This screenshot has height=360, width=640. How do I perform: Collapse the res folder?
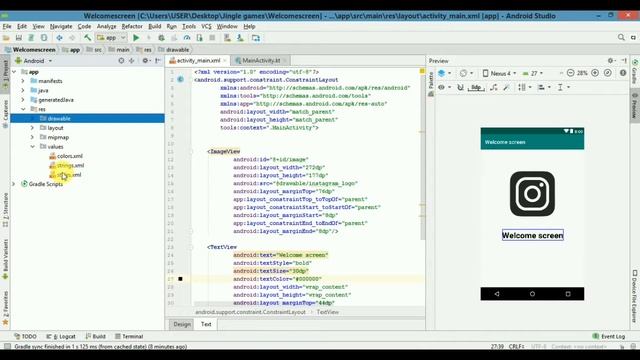point(23,109)
